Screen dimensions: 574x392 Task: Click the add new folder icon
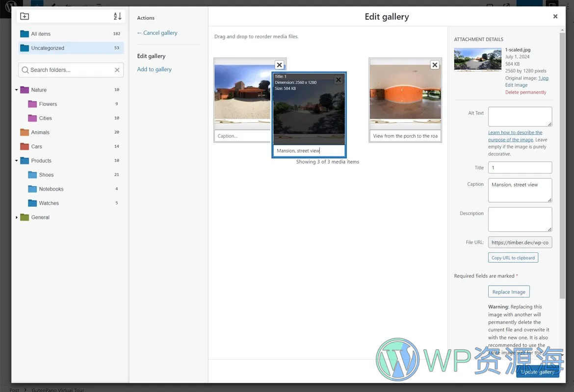25,16
